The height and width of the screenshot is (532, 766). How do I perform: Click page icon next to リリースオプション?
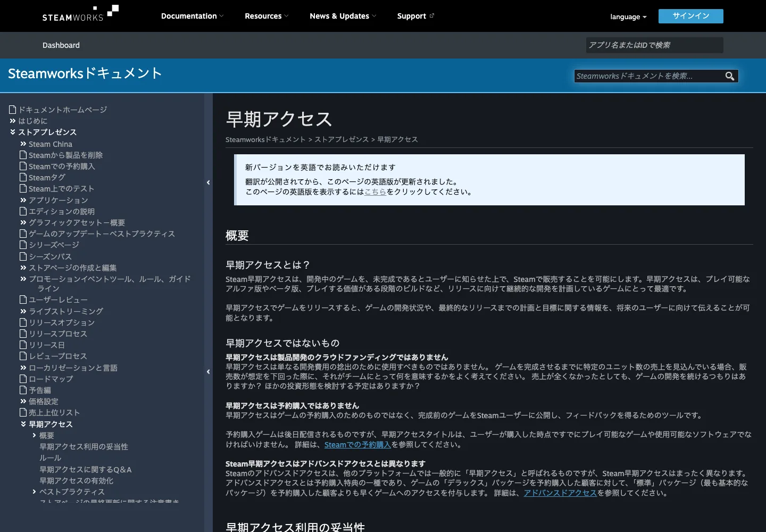[x=23, y=322]
